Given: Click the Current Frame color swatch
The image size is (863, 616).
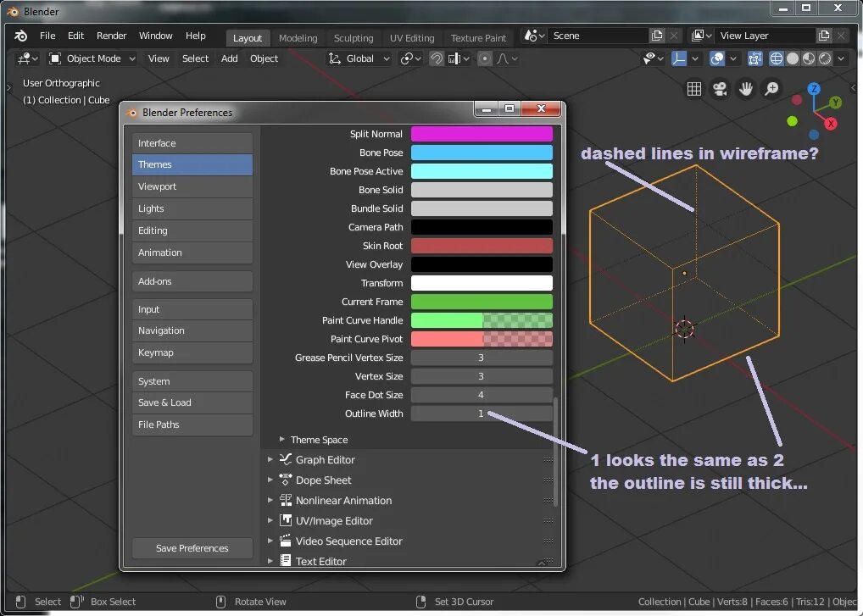Looking at the screenshot, I should [482, 302].
